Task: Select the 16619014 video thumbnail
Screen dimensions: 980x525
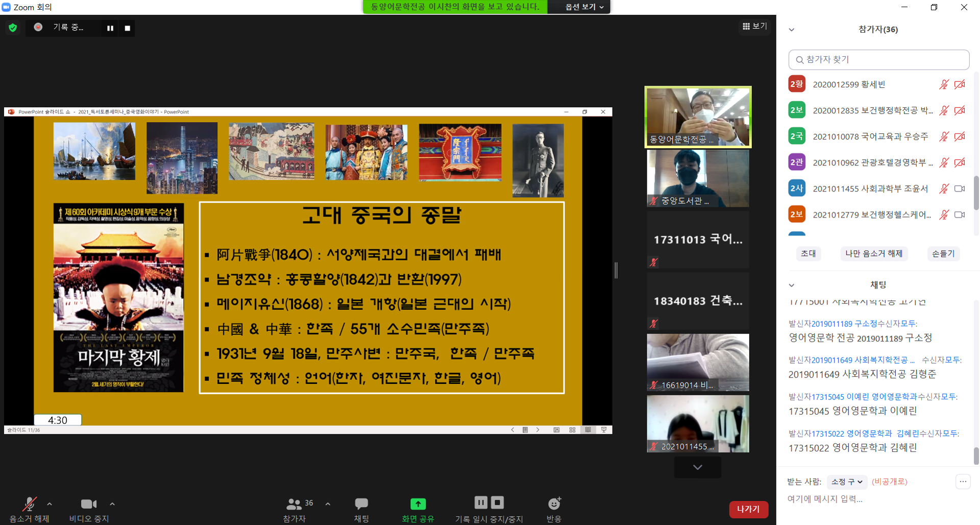Action: [x=698, y=362]
